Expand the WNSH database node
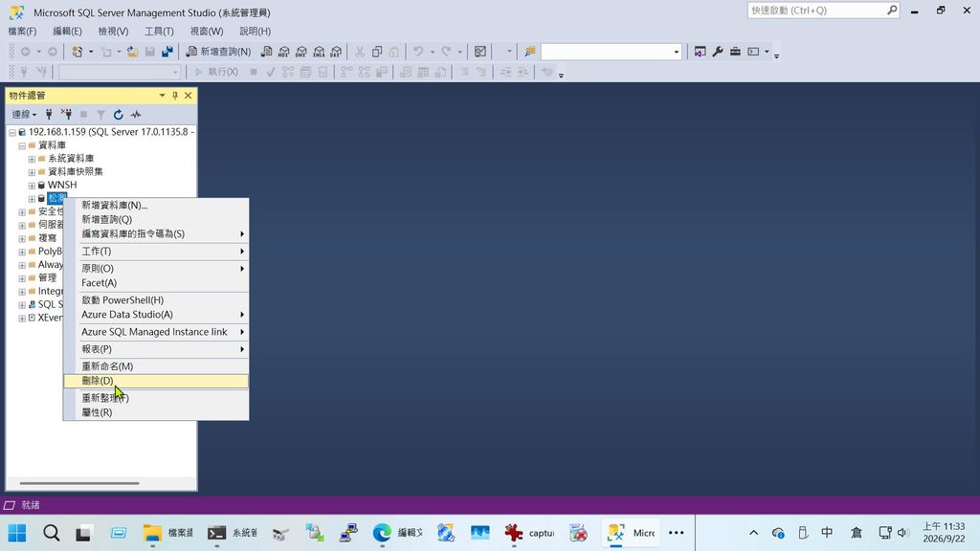The width and height of the screenshot is (980, 551). point(32,186)
